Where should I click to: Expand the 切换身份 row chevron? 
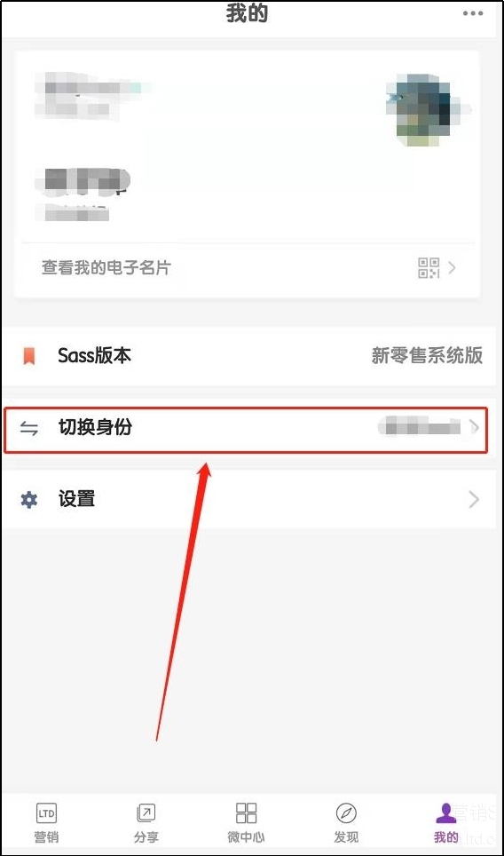tap(474, 428)
